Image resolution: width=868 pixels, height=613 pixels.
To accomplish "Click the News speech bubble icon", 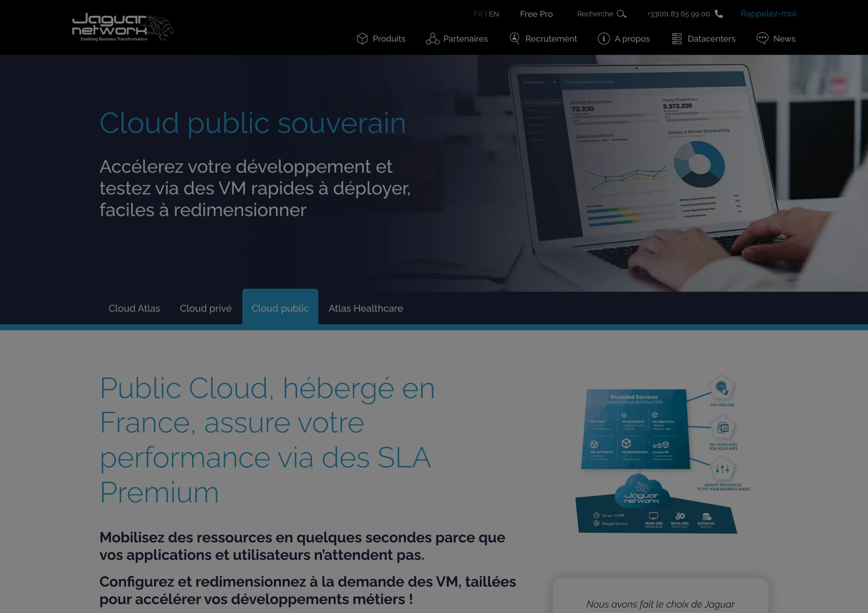I will click(x=762, y=39).
